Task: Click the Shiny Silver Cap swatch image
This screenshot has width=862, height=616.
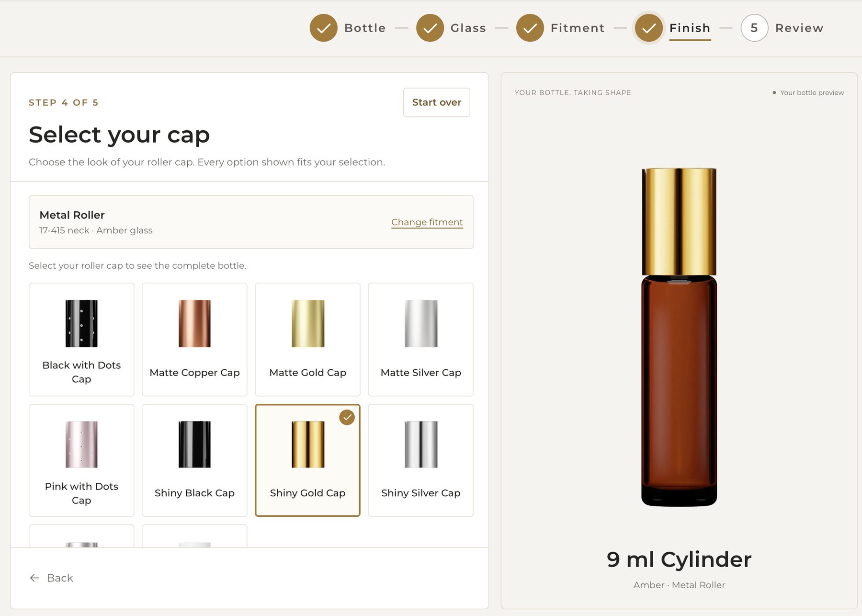Action: coord(421,445)
